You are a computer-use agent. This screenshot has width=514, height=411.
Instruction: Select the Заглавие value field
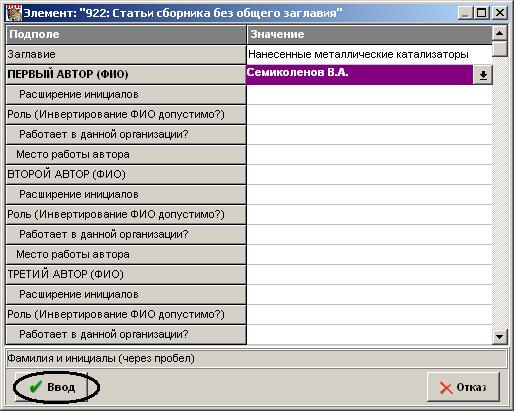[369, 54]
